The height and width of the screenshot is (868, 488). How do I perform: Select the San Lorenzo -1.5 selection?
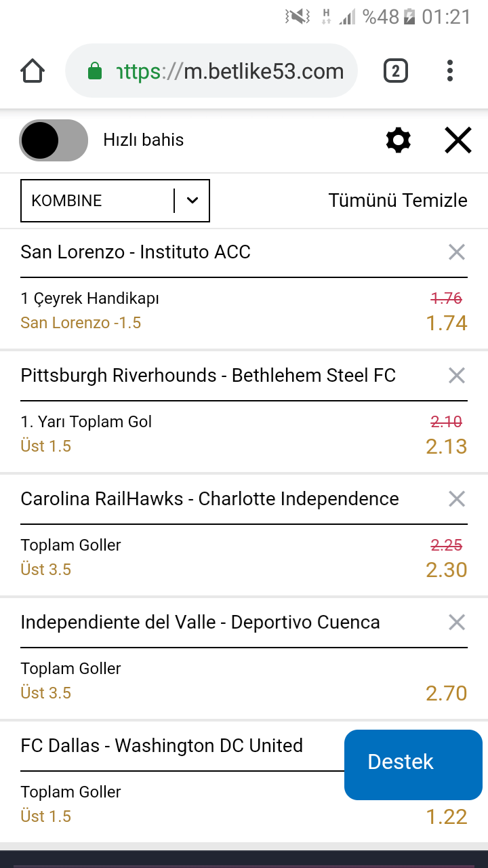pyautogui.click(x=81, y=323)
